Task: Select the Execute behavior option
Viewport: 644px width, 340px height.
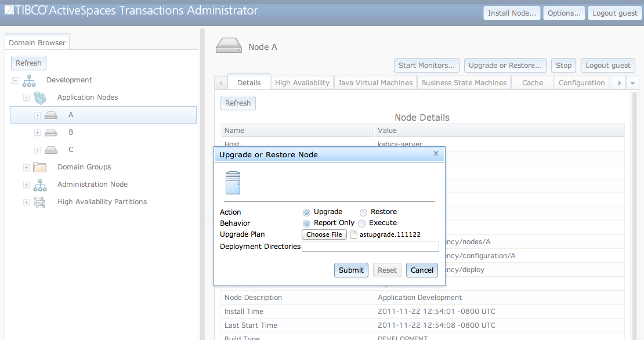Action: pos(361,223)
